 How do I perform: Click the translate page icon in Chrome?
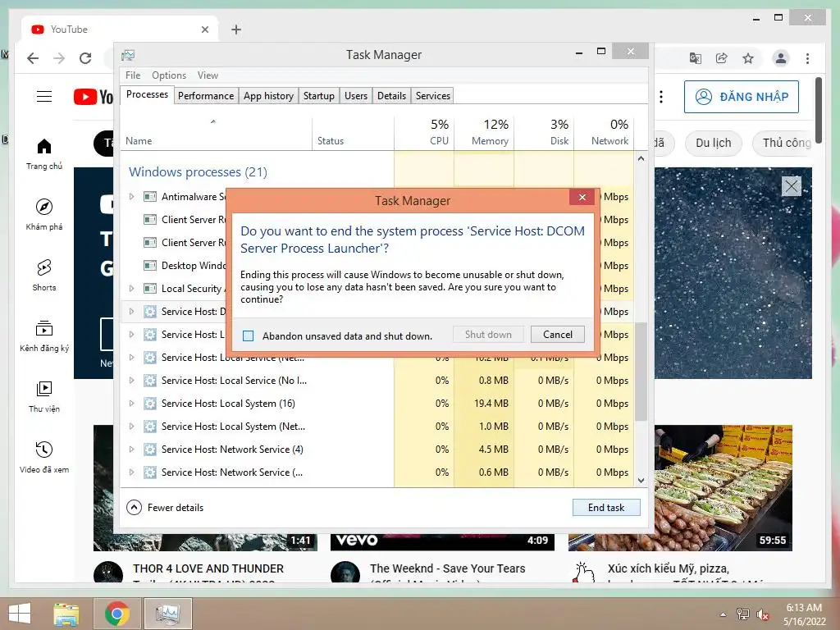pos(696,58)
